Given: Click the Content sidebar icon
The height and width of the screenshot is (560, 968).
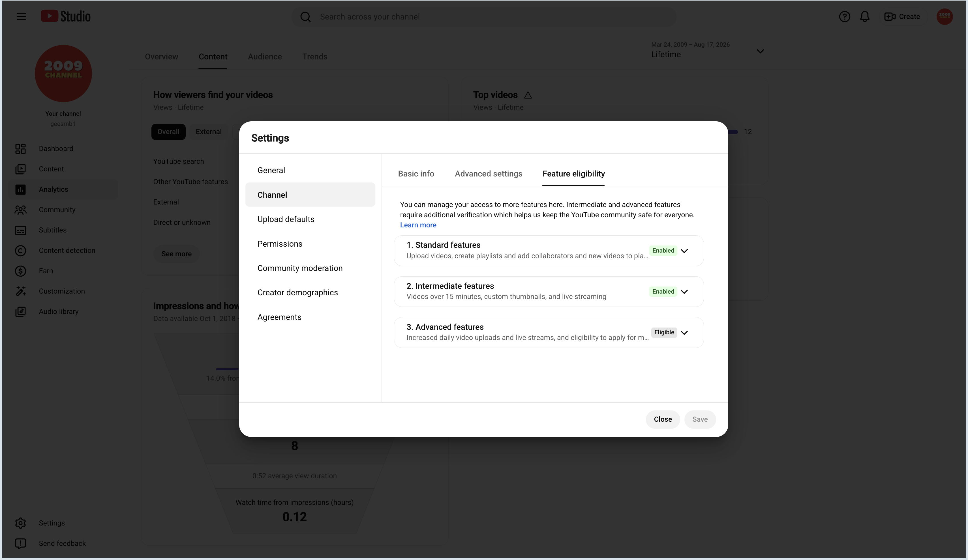Looking at the screenshot, I should [20, 169].
